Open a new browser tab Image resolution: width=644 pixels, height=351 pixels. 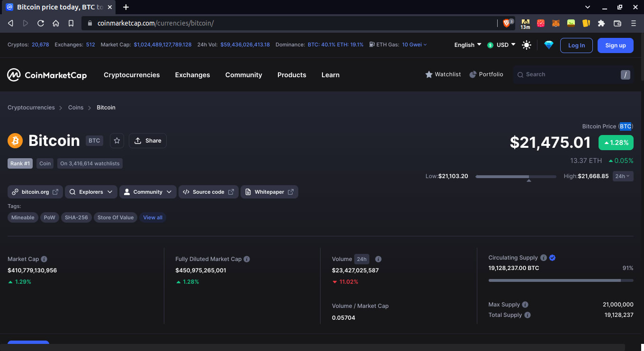[126, 7]
